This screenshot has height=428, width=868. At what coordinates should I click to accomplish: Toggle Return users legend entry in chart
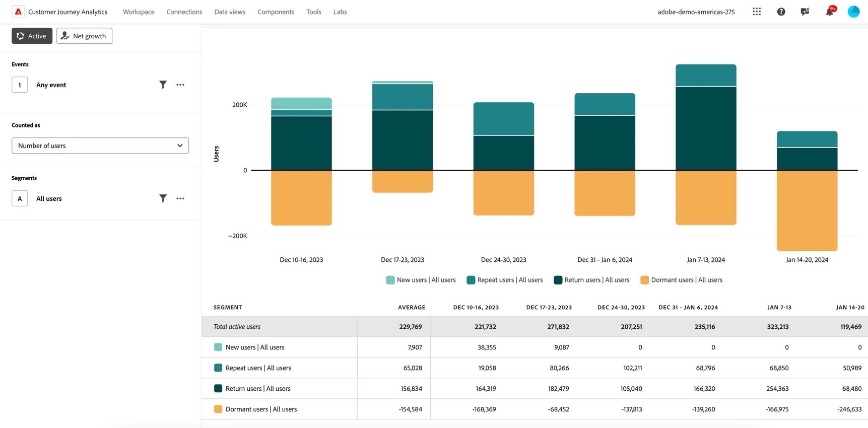pos(591,280)
